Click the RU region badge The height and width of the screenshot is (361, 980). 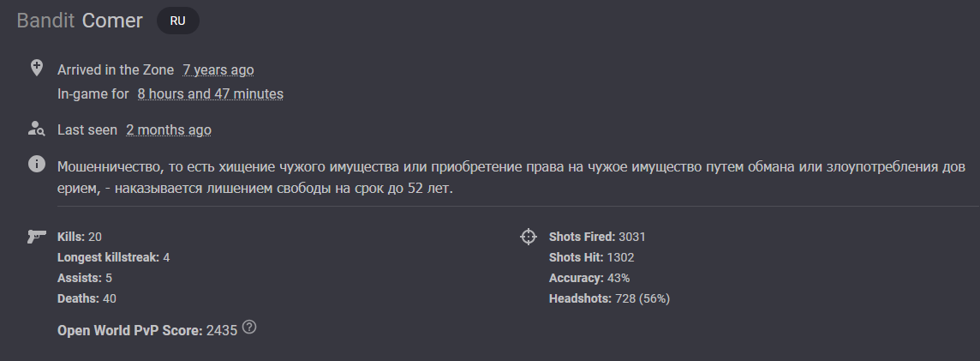click(177, 21)
